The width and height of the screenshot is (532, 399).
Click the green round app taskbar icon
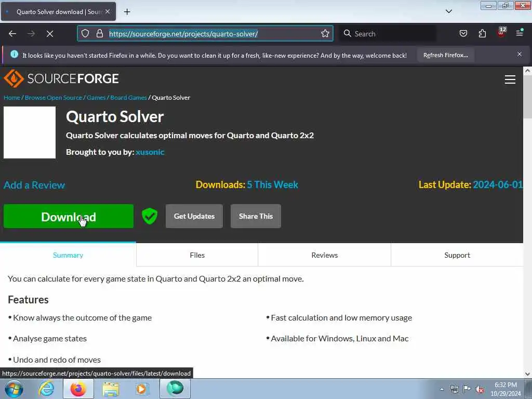pyautogui.click(x=175, y=389)
